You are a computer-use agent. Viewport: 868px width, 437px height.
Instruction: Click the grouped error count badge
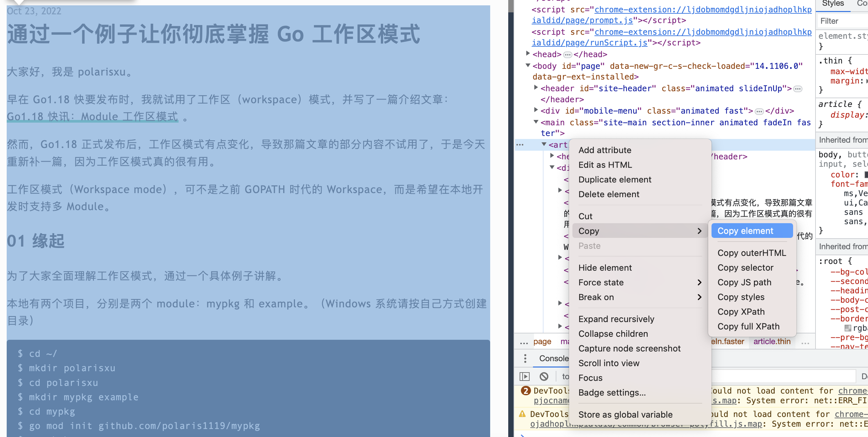(x=526, y=391)
